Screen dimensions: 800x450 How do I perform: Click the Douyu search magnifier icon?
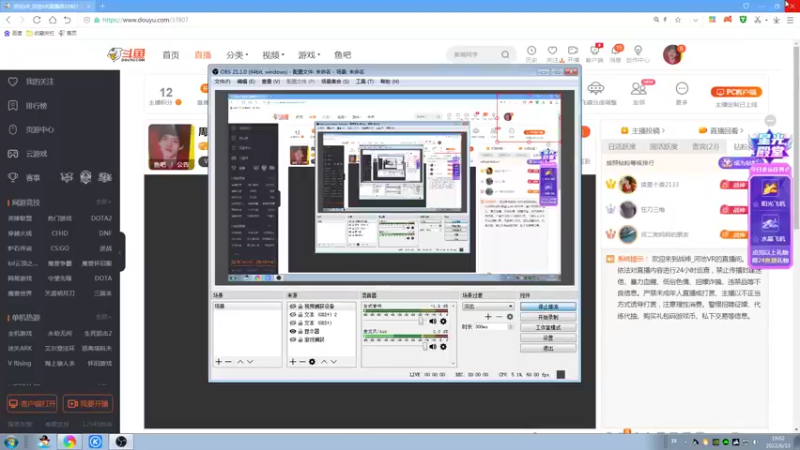(x=505, y=55)
